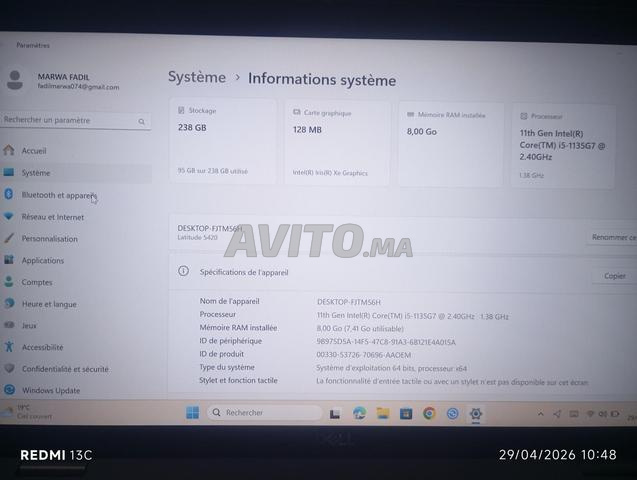Go to Bluetooth et appareils settings
637x480 pixels.
[x=59, y=195]
